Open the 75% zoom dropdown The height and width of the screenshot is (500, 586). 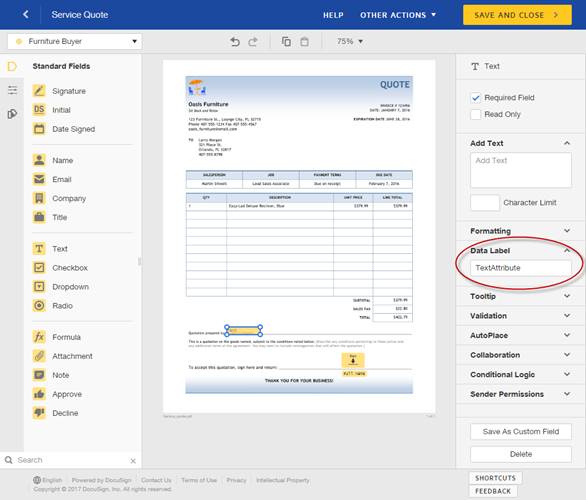pyautogui.click(x=350, y=41)
